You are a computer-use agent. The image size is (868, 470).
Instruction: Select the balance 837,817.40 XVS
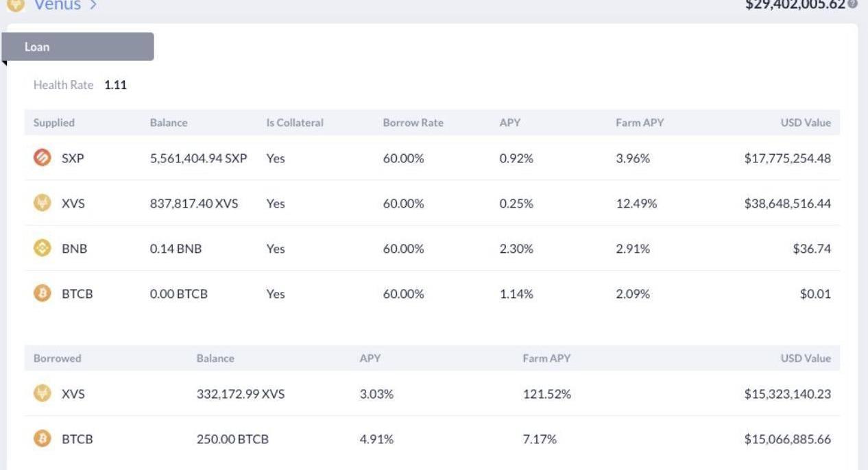(194, 203)
